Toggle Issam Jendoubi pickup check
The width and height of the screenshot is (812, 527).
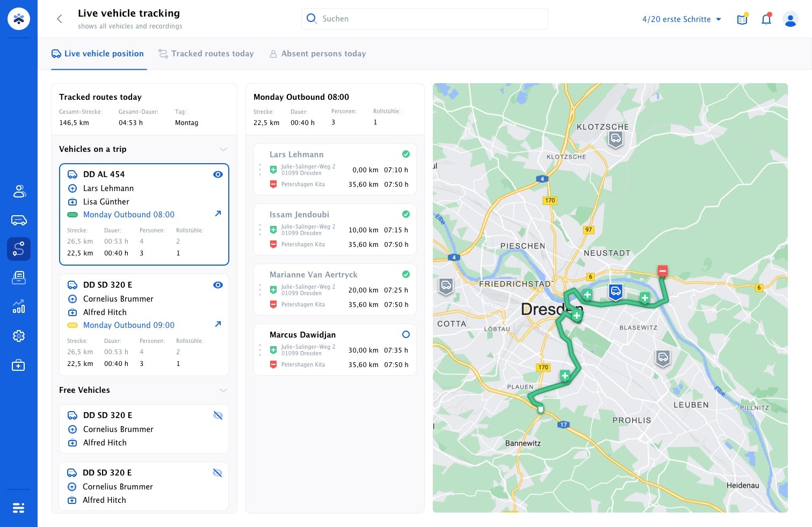(406, 214)
